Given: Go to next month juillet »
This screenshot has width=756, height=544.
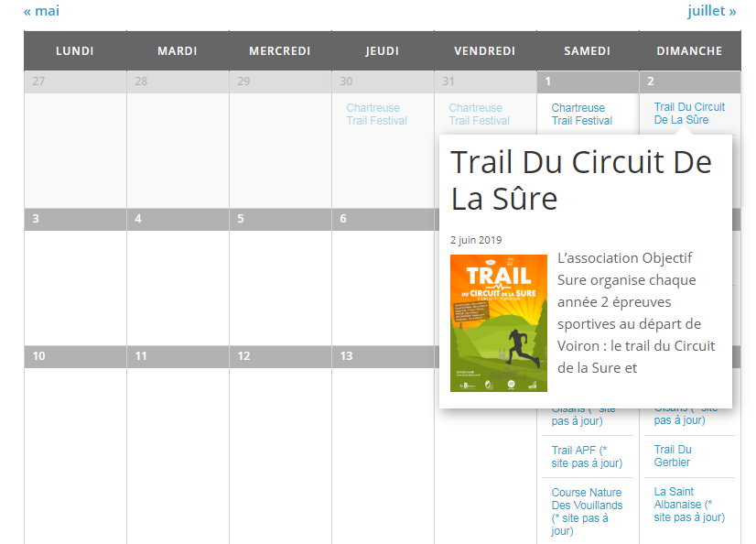Looking at the screenshot, I should click(x=712, y=11).
